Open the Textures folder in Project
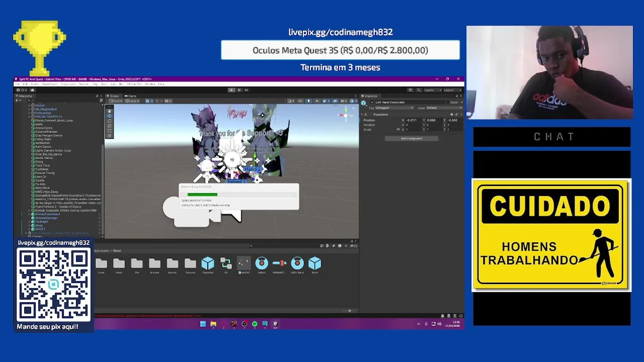 [x=190, y=265]
